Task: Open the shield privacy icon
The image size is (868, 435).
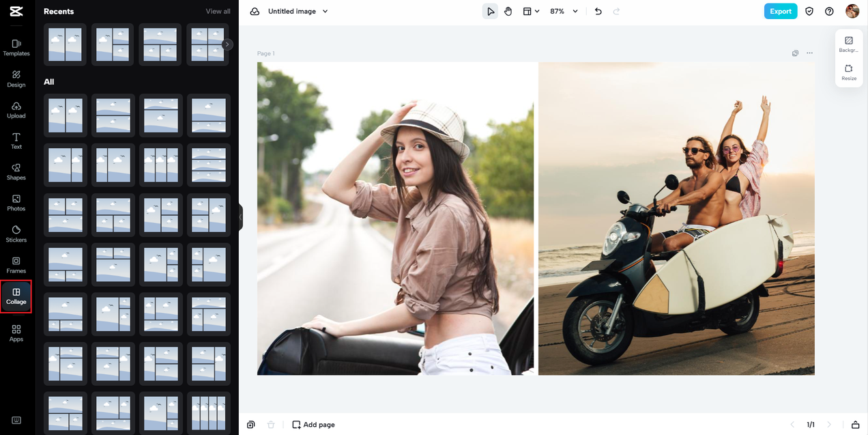Action: coord(809,12)
